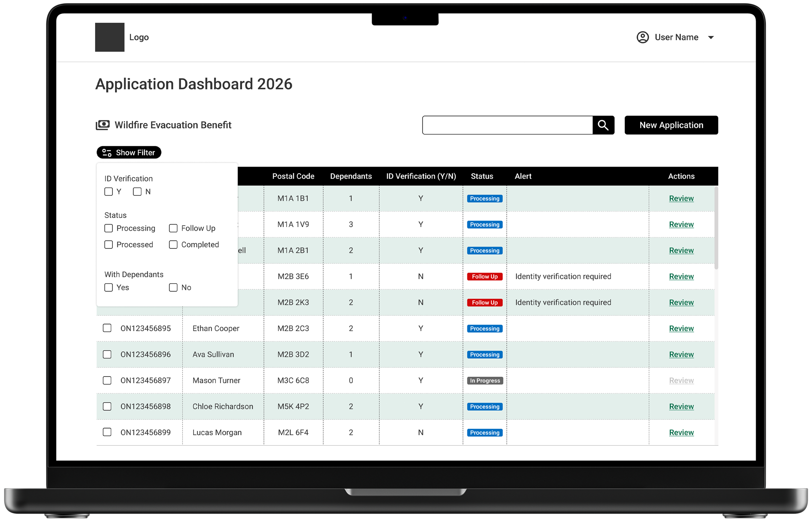This screenshot has height=522, width=812.
Task: Click application ID ON123456898
Action: pyautogui.click(x=146, y=406)
